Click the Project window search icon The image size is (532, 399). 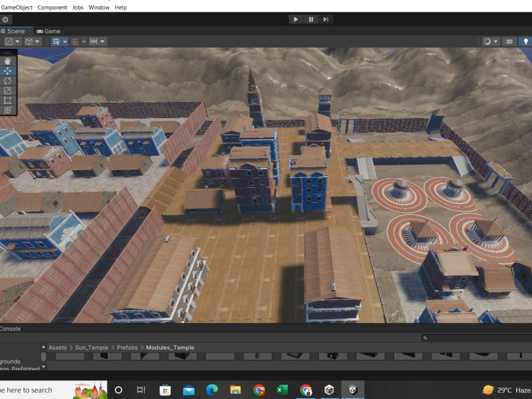click(425, 337)
